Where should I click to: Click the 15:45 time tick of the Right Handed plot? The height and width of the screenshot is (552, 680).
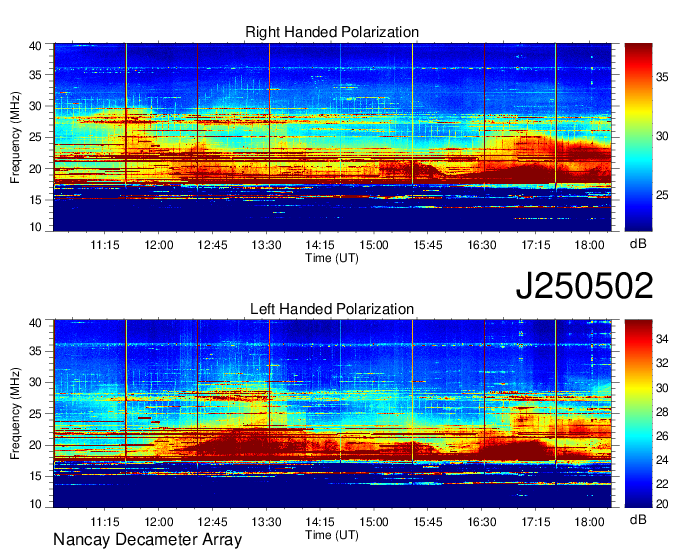(428, 245)
